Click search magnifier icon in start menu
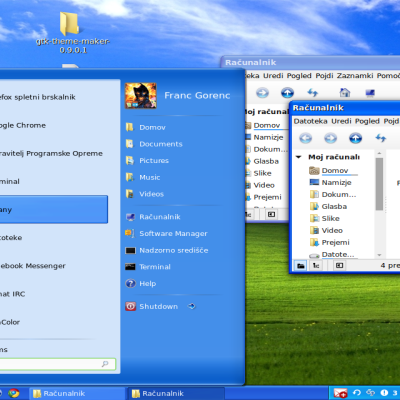The height and width of the screenshot is (400, 400). pos(105,364)
